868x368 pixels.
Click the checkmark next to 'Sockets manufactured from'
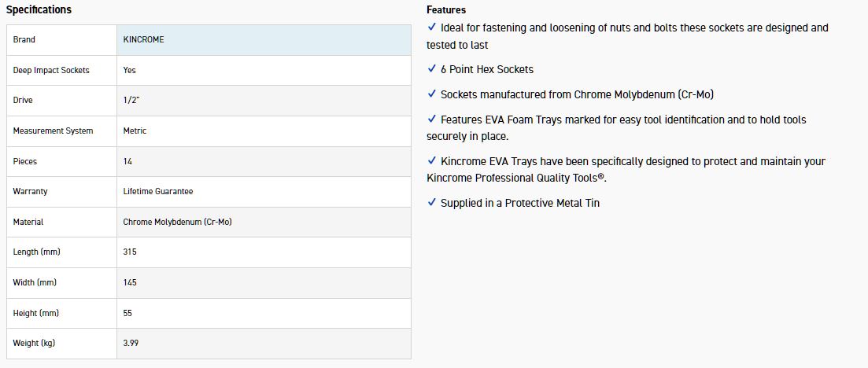tap(431, 94)
